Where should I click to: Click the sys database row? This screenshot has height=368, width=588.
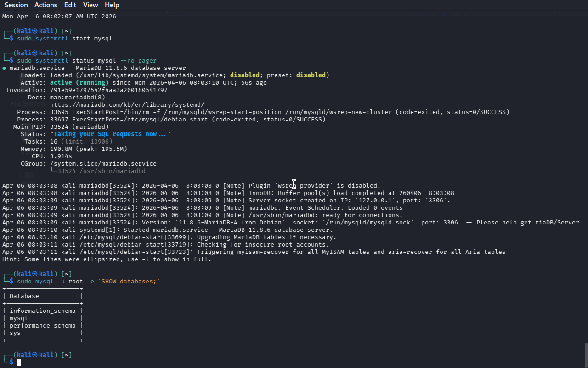(15, 333)
